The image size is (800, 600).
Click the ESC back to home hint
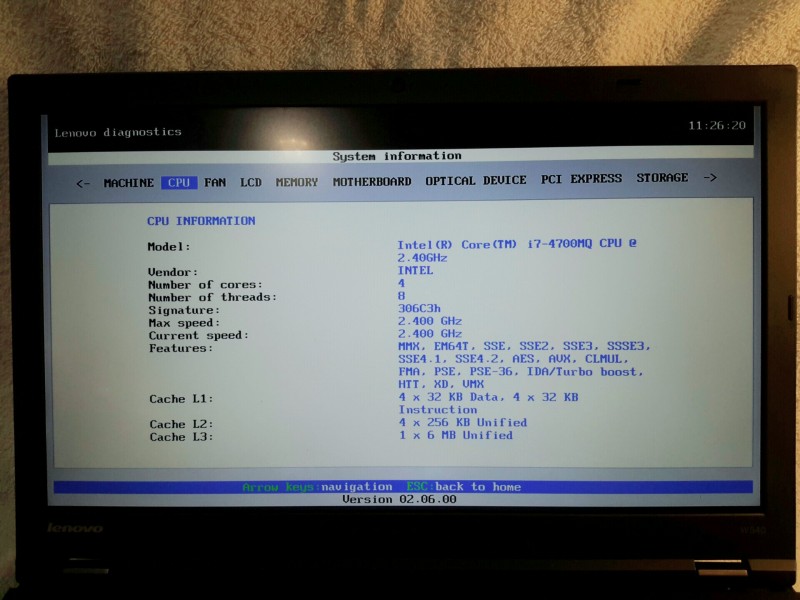tap(464, 487)
